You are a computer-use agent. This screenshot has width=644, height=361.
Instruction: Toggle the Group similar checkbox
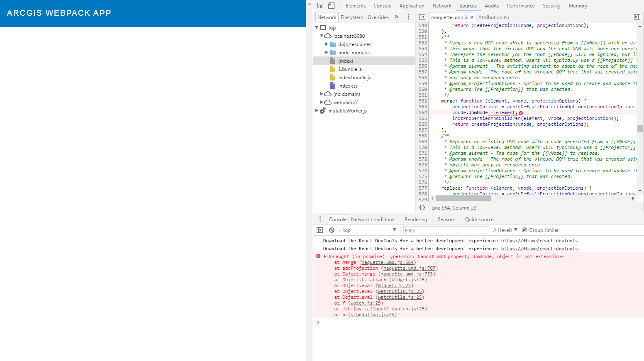point(524,230)
